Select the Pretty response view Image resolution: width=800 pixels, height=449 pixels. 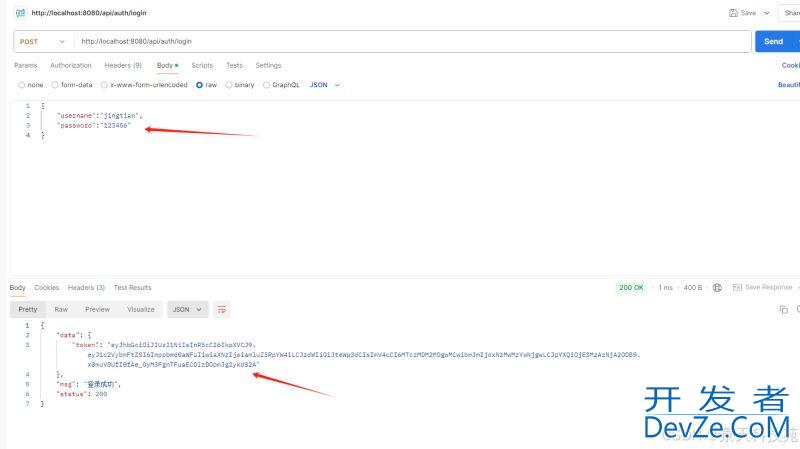click(x=28, y=310)
